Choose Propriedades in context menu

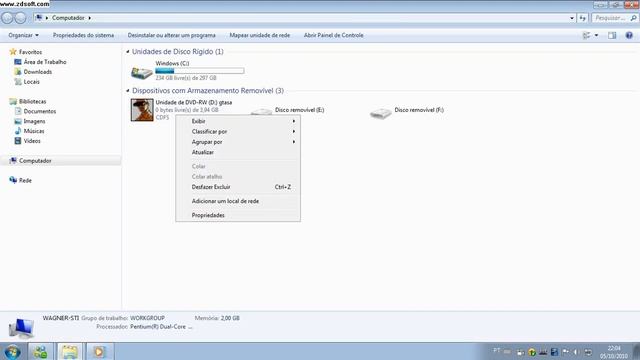238,215
